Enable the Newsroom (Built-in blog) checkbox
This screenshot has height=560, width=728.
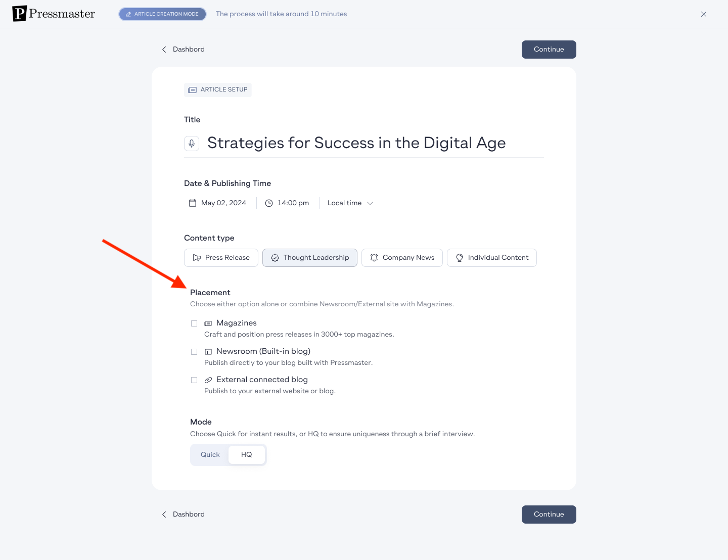tap(194, 352)
